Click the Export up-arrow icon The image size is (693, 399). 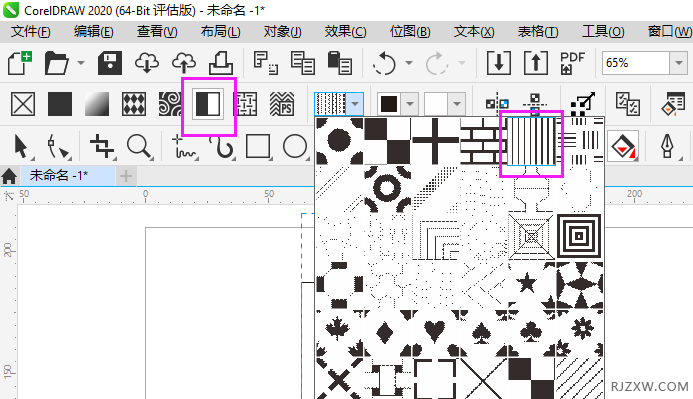pyautogui.click(x=536, y=63)
